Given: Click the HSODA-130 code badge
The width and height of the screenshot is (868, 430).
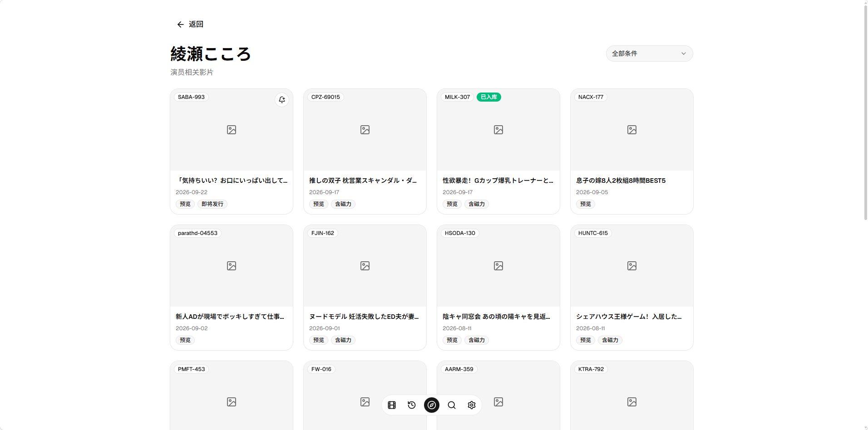Looking at the screenshot, I should [x=460, y=233].
